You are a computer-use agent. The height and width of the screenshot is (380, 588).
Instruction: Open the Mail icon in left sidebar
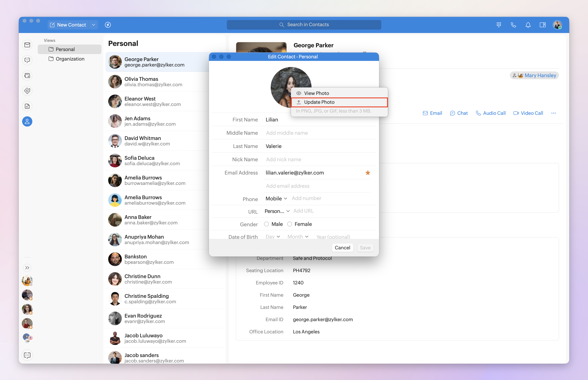point(27,45)
